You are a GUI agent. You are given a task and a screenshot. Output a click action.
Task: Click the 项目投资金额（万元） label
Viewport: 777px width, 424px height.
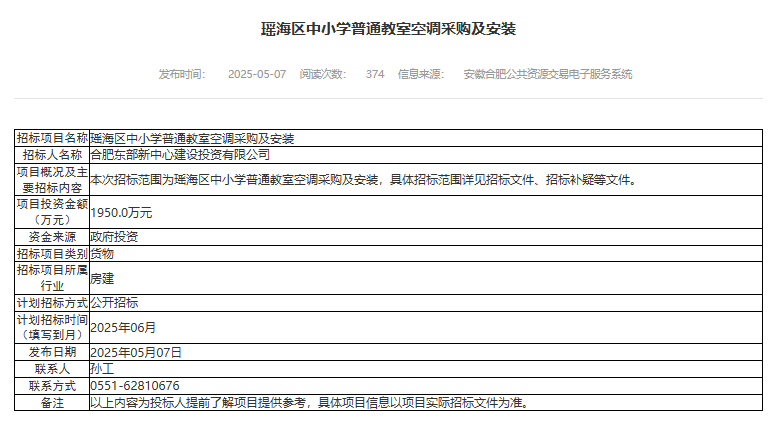pyautogui.click(x=52, y=212)
